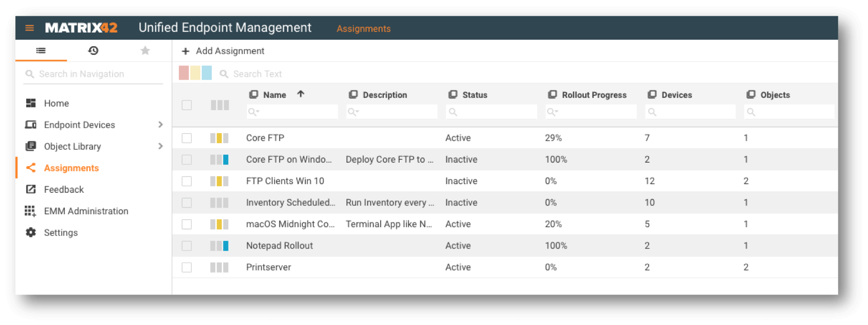
Task: Expand the Object Library submenu chevron
Action: pyautogui.click(x=160, y=146)
